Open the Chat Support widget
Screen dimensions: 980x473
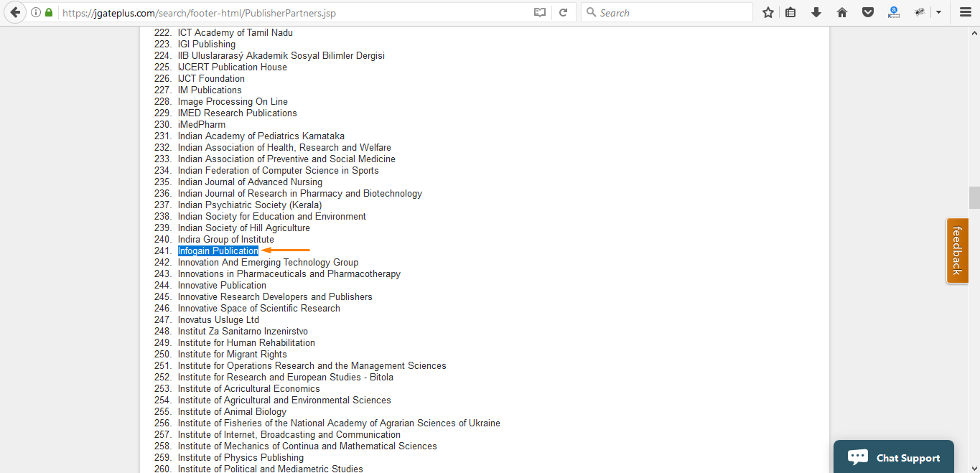tap(894, 457)
